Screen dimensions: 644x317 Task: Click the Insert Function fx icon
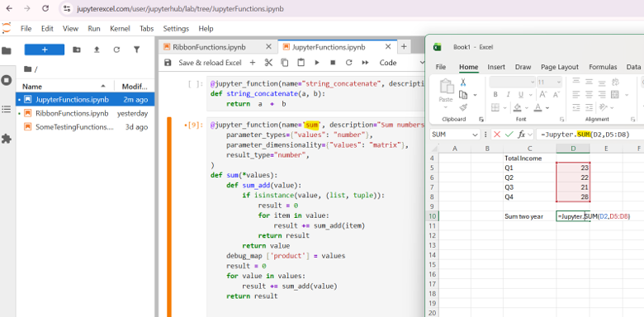coord(522,135)
